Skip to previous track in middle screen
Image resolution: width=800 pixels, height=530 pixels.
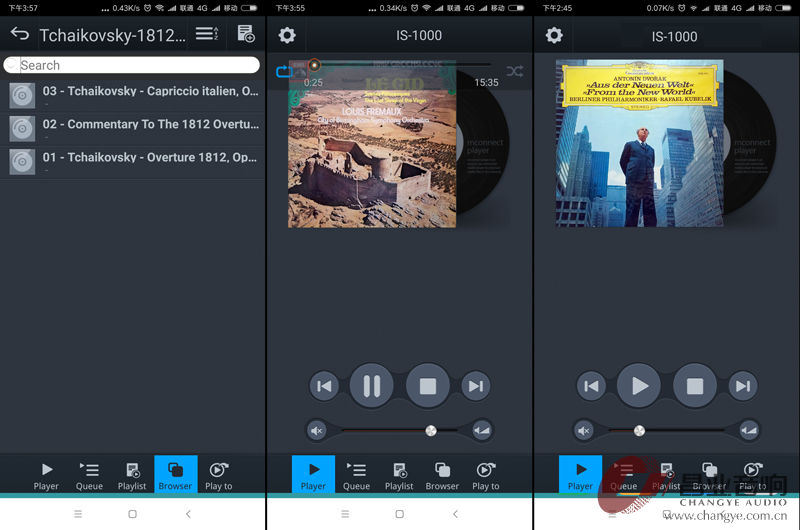coord(324,386)
